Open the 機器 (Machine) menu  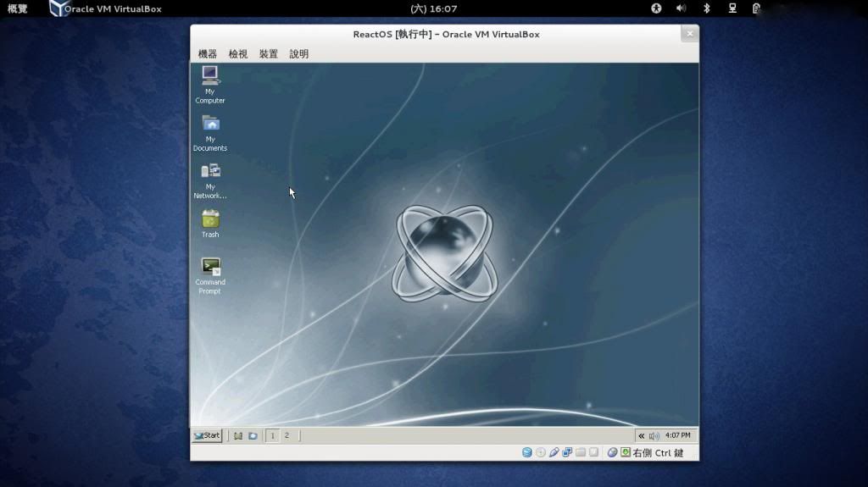tap(208, 53)
